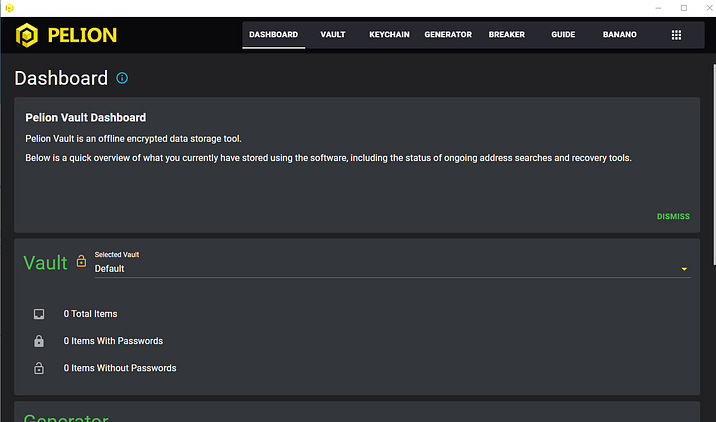Select the Default vault field
The image size is (716, 422).
392,269
